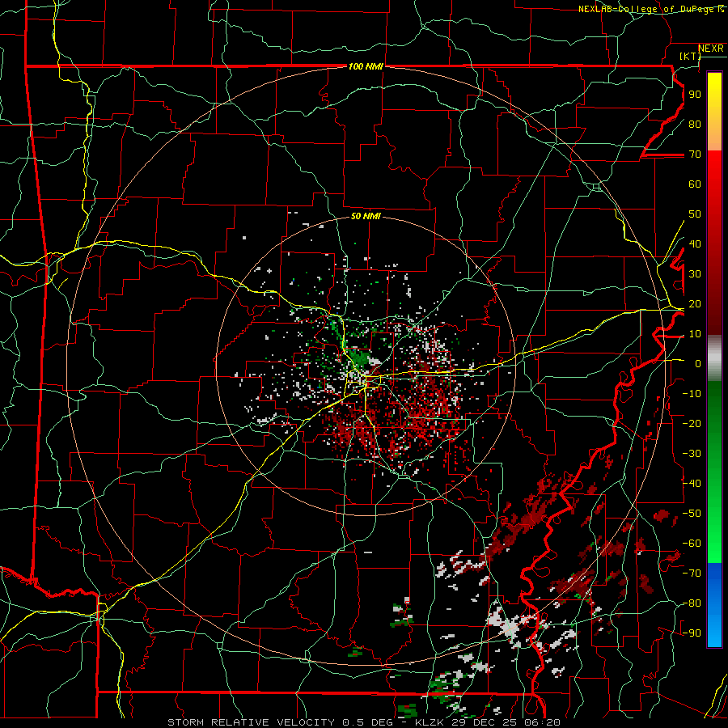This screenshot has height=728, width=728.
Task: Click the 30 value on velocity scale
Action: pos(695,274)
